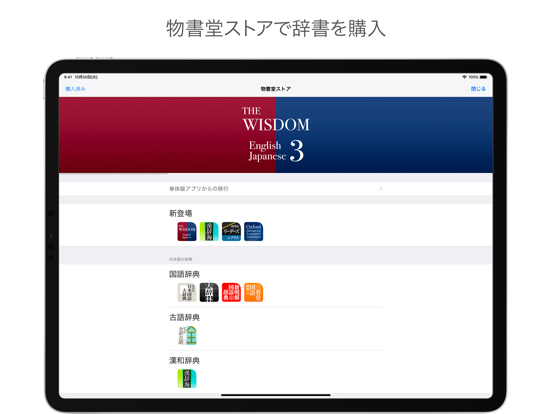This screenshot has height=414, width=552.
Task: Open the beige 日本国語大辞典 icon under 国語辞典
Action: tap(187, 292)
